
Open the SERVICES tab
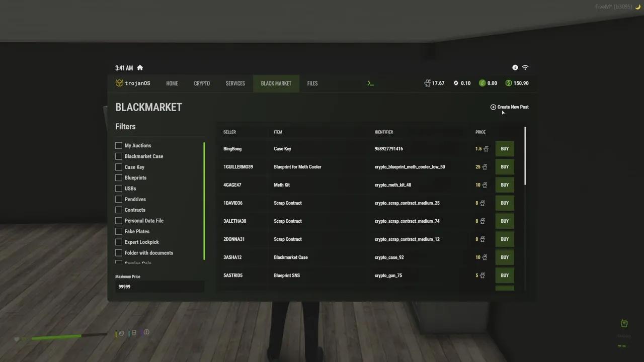click(x=235, y=83)
